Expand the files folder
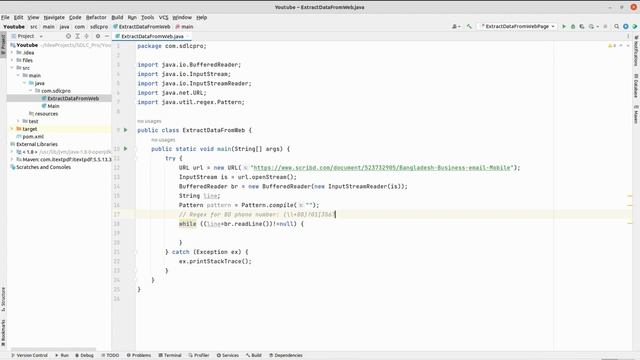This screenshot has width=640, height=360. [12, 60]
